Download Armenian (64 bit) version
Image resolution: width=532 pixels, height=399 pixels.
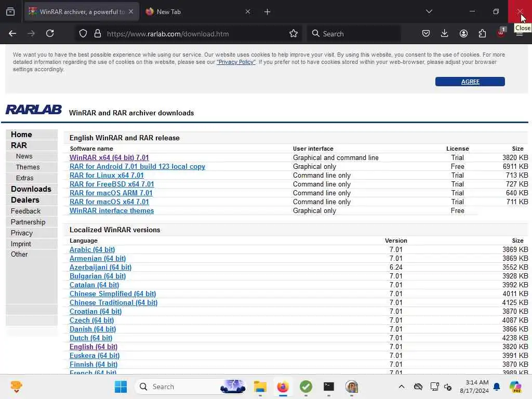98,258
